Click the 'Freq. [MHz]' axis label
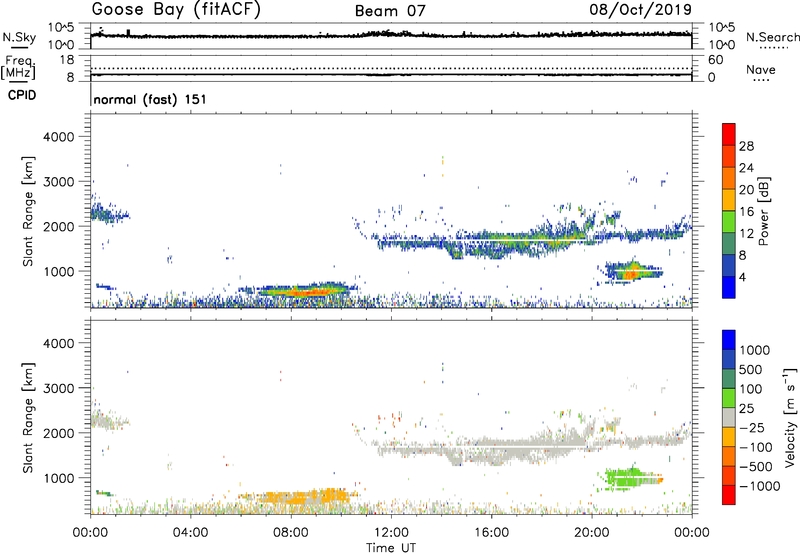800x554 pixels. 19,68
